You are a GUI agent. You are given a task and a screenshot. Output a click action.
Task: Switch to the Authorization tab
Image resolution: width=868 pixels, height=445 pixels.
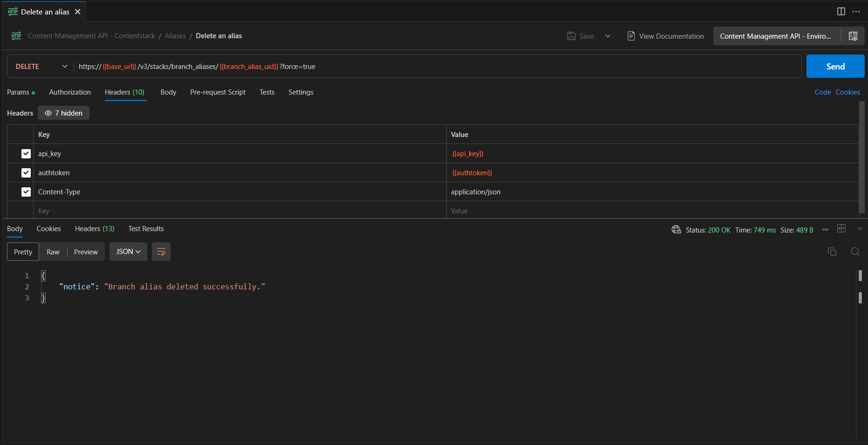(x=70, y=92)
